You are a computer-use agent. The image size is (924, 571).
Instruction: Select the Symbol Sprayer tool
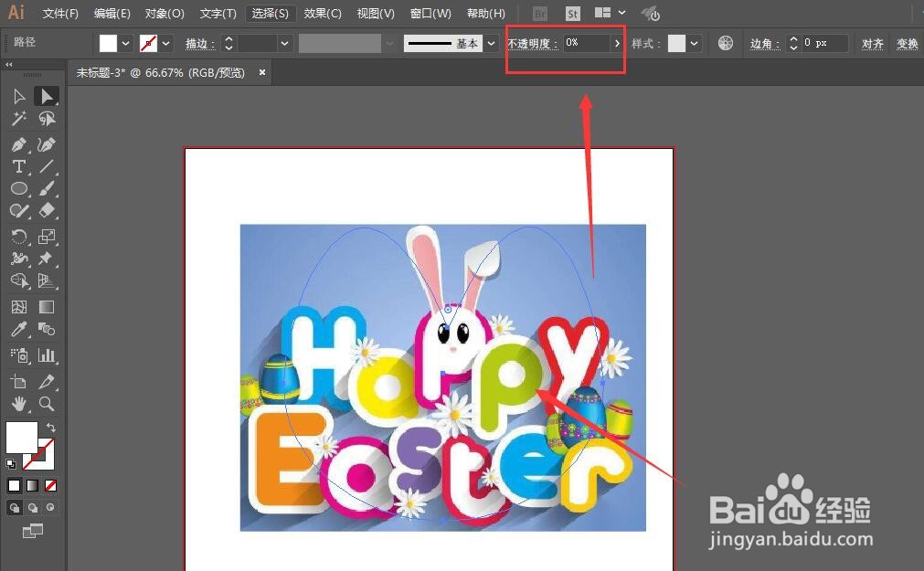point(19,354)
